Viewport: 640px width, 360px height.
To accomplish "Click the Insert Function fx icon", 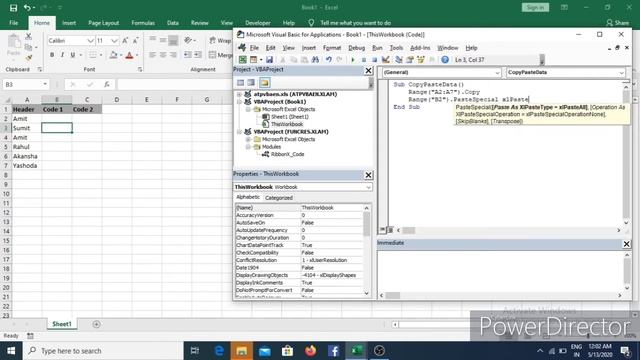I will pos(107,84).
